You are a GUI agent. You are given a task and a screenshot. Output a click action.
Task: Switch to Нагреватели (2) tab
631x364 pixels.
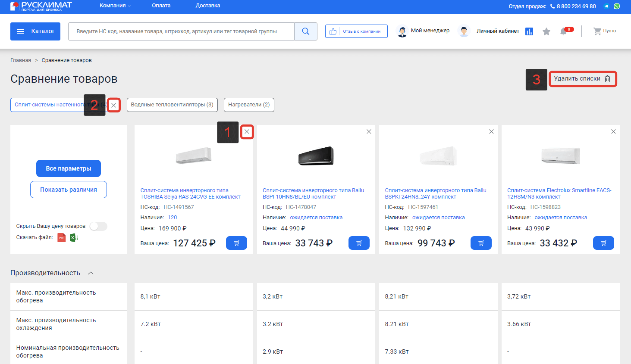(x=249, y=105)
